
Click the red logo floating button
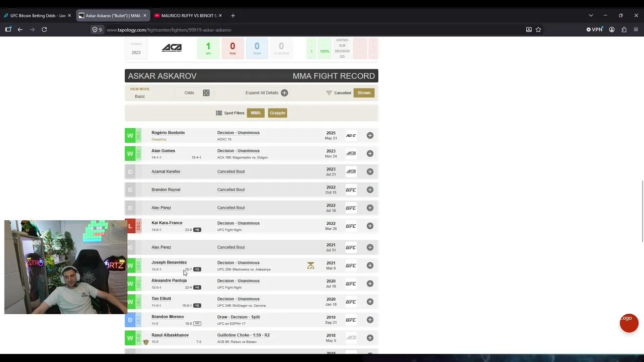[x=629, y=323]
